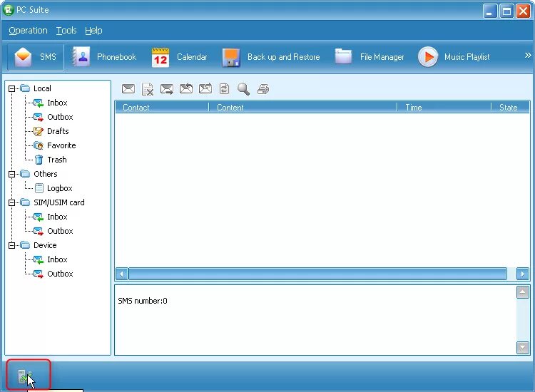Click the Search magnifier icon
Viewport: 535px width, 392px height.
[244, 89]
